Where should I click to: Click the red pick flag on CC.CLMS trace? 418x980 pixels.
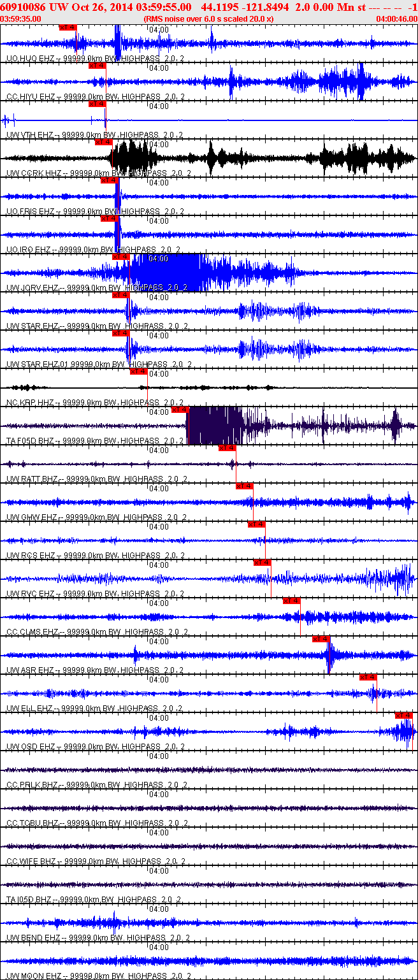coord(292,601)
